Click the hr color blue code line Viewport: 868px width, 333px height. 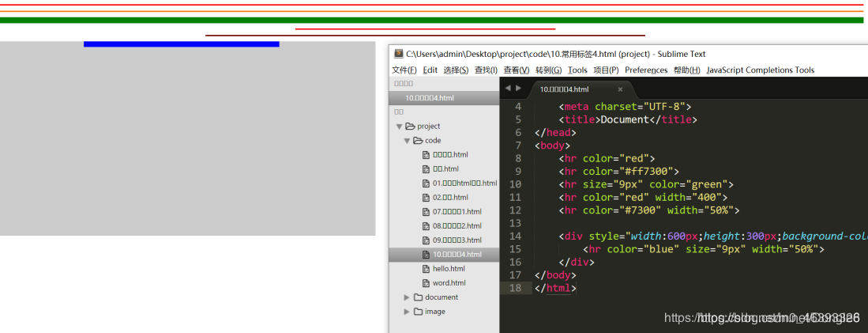click(x=704, y=249)
